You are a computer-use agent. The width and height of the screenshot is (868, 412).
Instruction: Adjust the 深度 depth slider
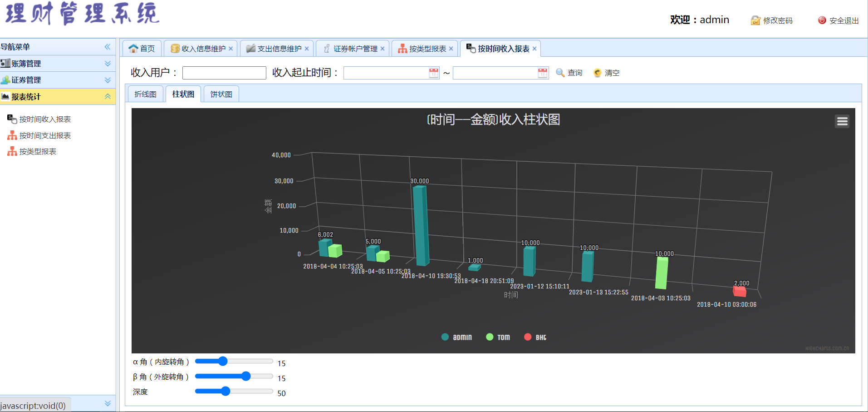226,391
